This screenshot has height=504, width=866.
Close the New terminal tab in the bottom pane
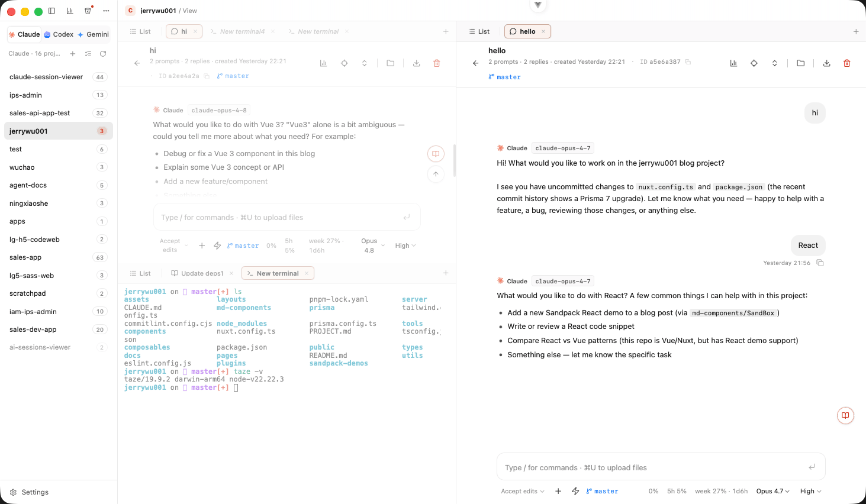point(307,273)
